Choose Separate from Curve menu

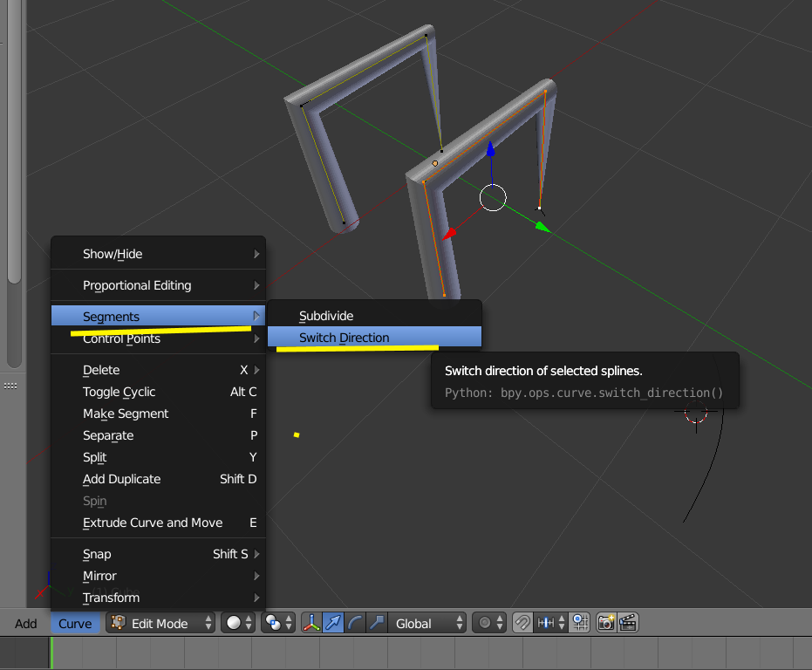(x=159, y=435)
